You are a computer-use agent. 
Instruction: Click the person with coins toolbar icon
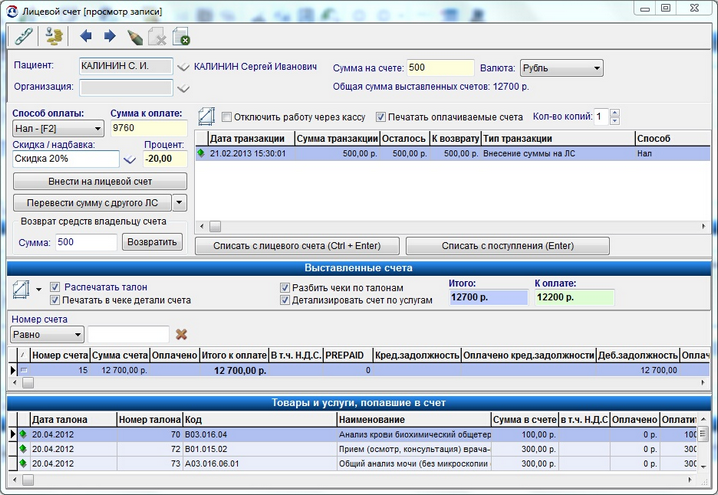click(54, 37)
